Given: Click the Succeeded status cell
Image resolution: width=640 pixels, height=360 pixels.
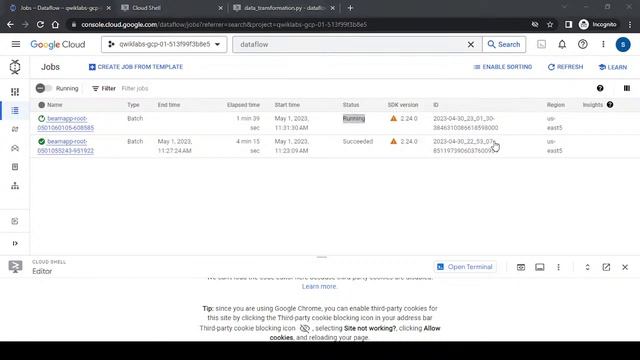Looking at the screenshot, I should coord(358,141).
